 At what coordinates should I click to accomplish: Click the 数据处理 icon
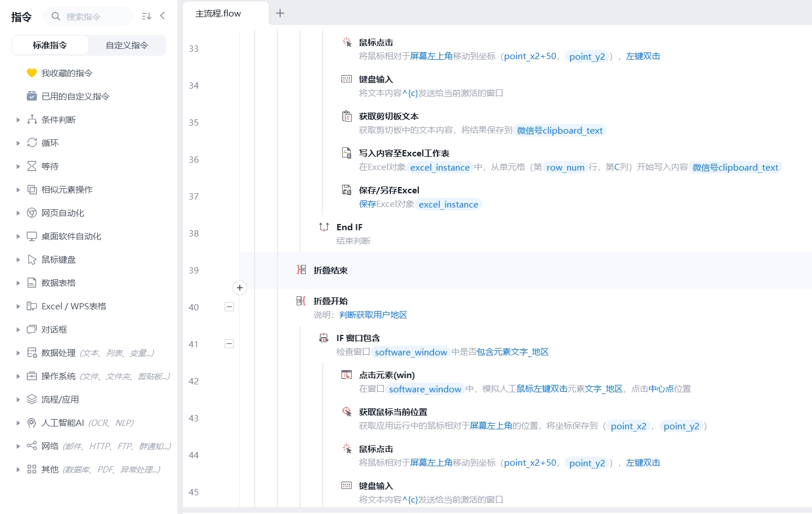point(32,353)
